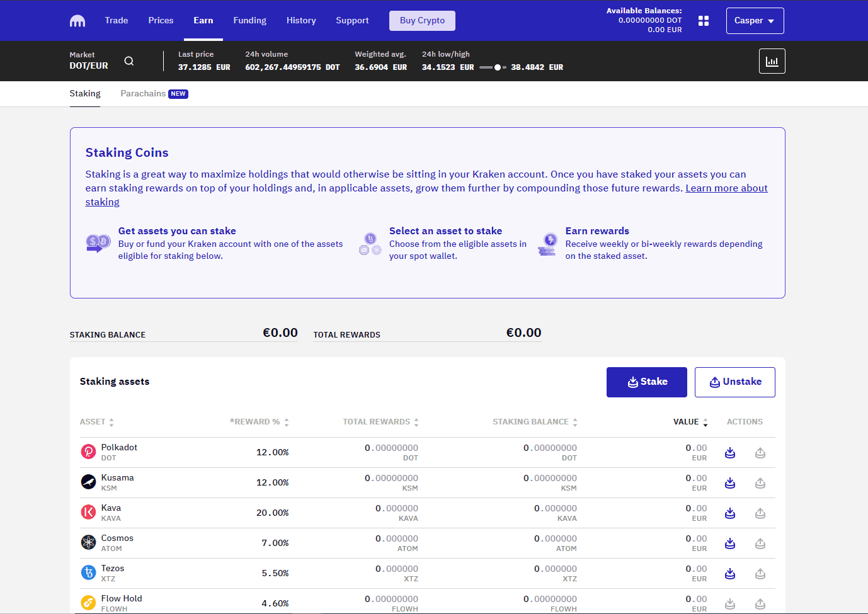Click the Buy Crypto button
The height and width of the screenshot is (614, 868).
point(422,21)
